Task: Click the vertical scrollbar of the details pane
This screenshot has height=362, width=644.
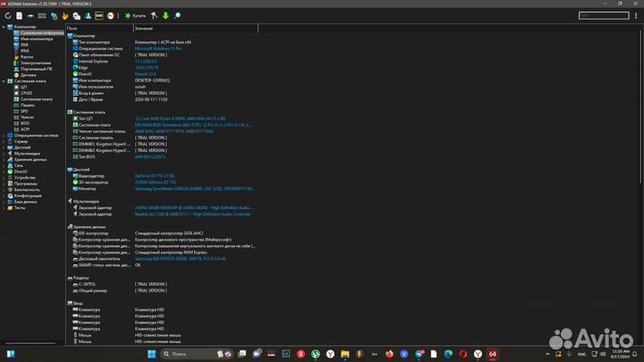Action: 641,106
